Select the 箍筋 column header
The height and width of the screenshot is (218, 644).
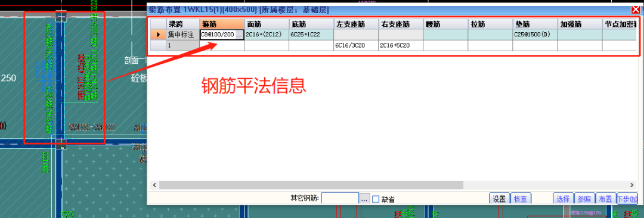tap(222, 24)
